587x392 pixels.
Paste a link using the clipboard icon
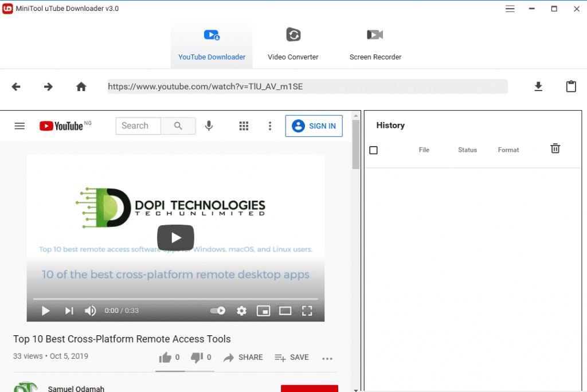(x=571, y=86)
